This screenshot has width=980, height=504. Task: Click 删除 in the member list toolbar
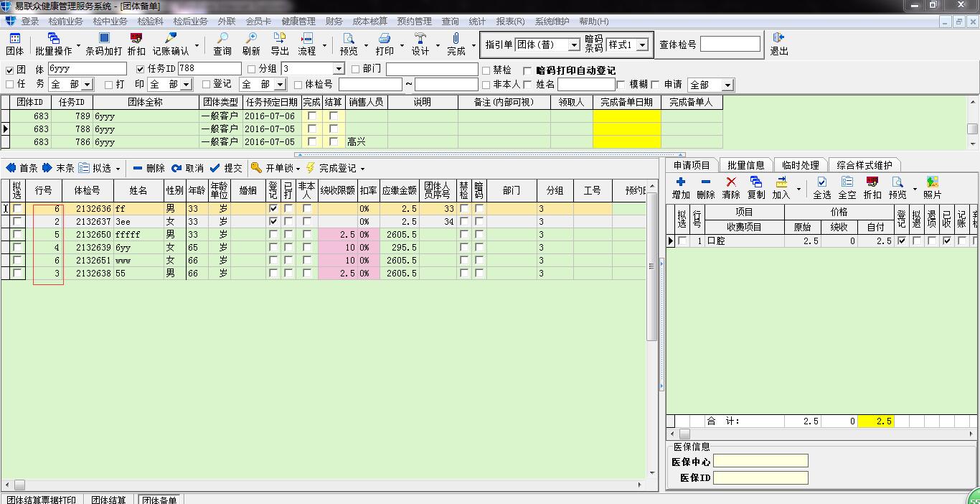click(149, 168)
